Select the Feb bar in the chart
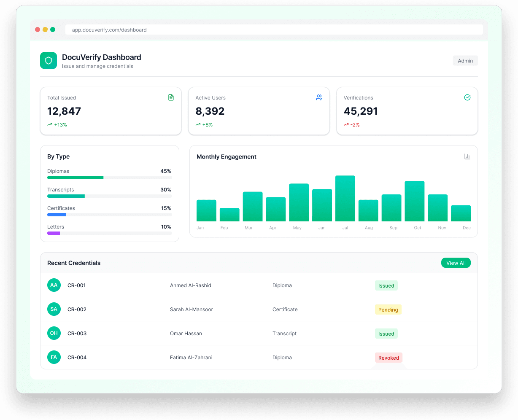This screenshot has width=518, height=420. point(229,215)
